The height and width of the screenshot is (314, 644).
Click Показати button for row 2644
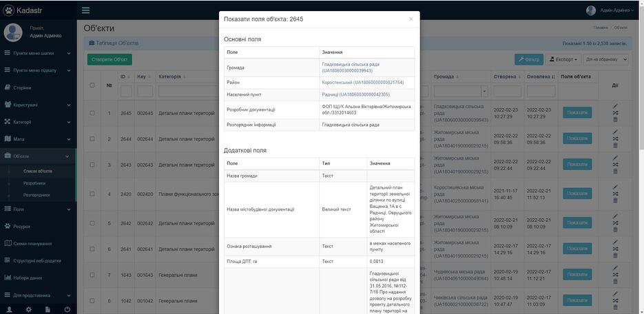(577, 138)
